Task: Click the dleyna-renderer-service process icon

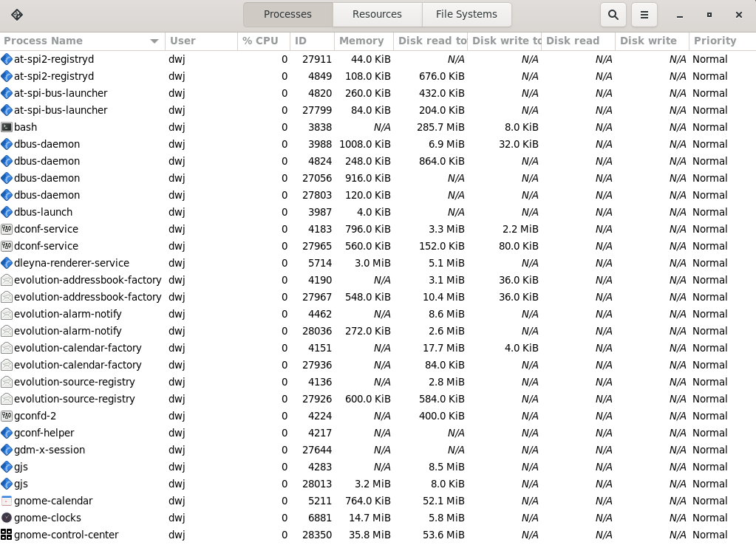Action: coord(7,263)
